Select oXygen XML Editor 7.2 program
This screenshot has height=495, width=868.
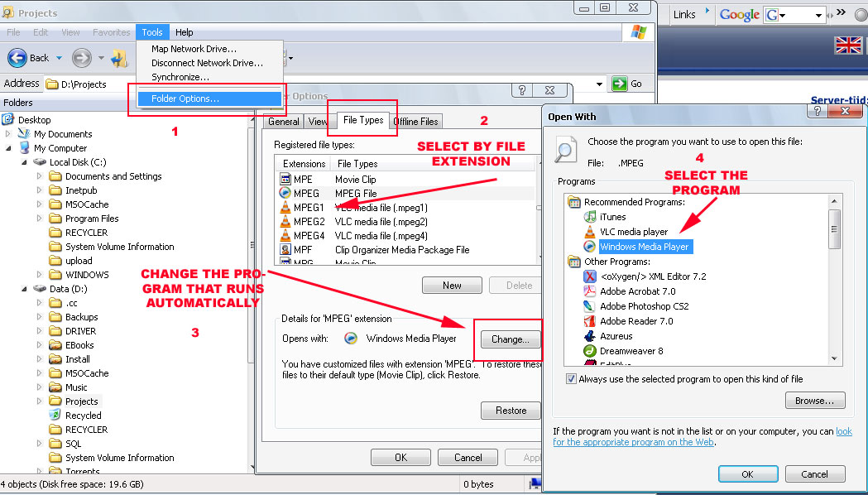click(x=653, y=276)
